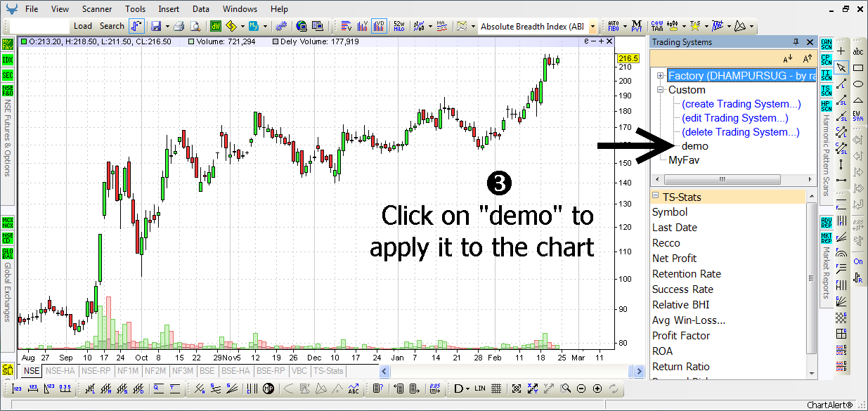The height and width of the screenshot is (411, 868).
Task: Sort trading systems ascending A-down button
Action: click(788, 58)
